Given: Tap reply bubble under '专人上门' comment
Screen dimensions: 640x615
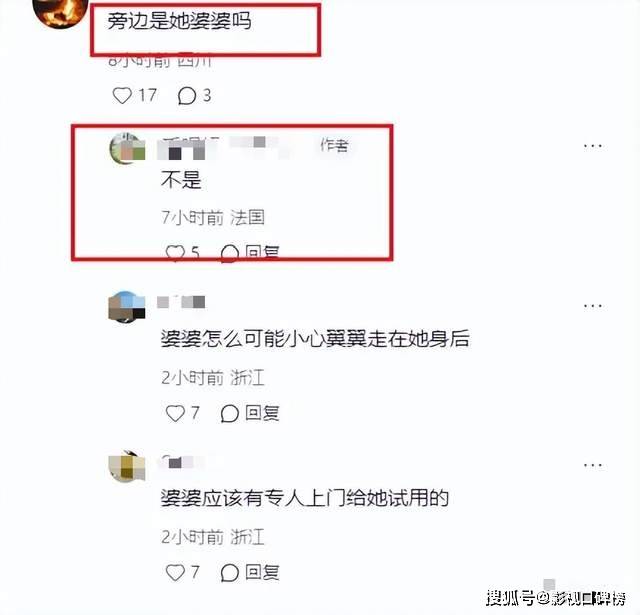Looking at the screenshot, I should [x=229, y=573].
